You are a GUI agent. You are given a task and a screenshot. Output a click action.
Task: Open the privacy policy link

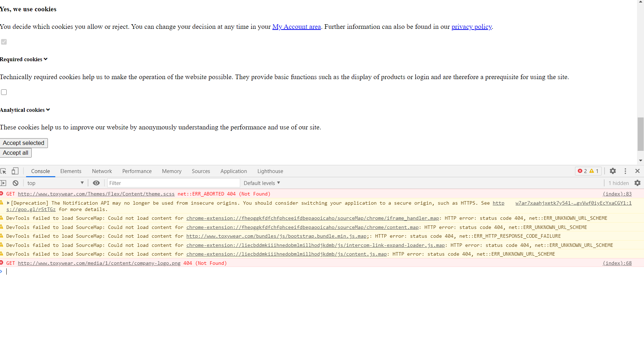point(471,27)
